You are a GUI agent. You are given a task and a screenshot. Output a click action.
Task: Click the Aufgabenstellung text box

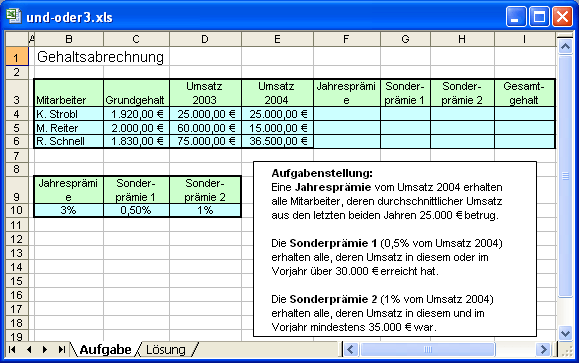pos(395,249)
